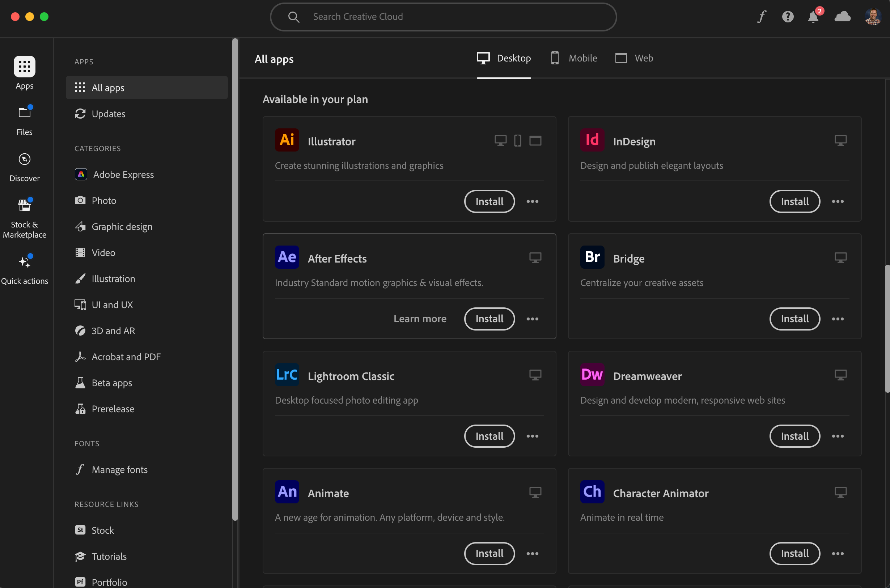Open the fonts icon in top bar
Screen dimensions: 890x588
click(x=761, y=17)
